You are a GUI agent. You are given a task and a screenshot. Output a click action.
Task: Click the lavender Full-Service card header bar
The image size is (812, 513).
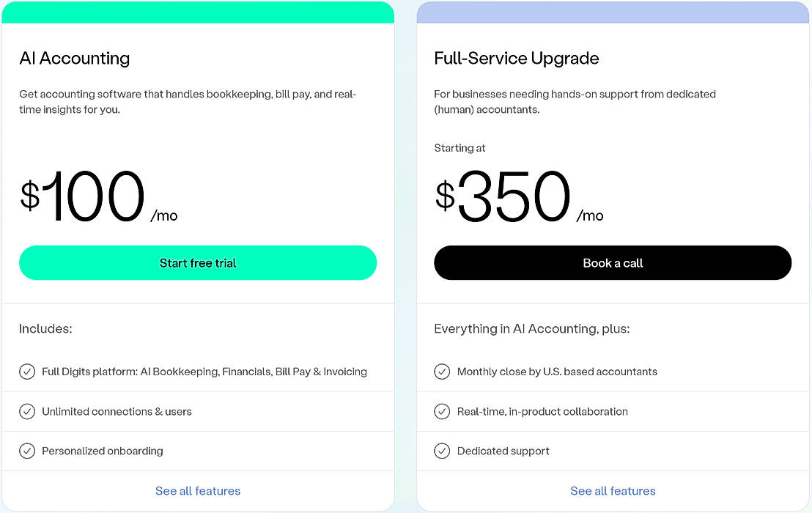(x=613, y=12)
